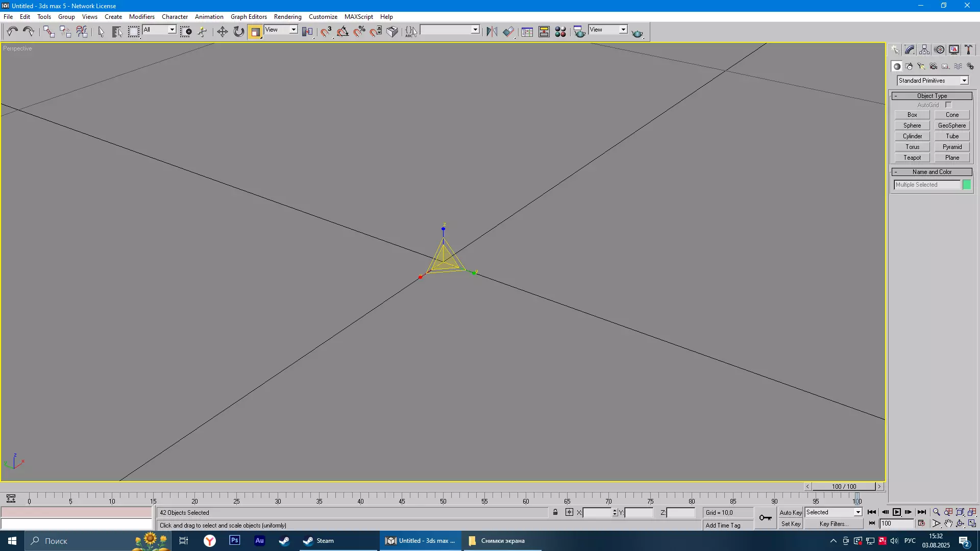
Task: Click the Pan hand viewport icon
Action: [948, 523]
